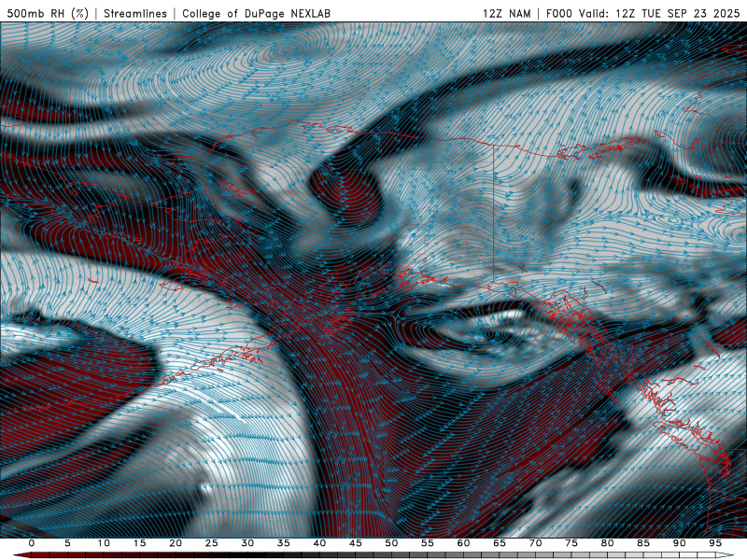Image resolution: width=747 pixels, height=560 pixels.
Task: Click the color scale label "20"
Action: [x=176, y=543]
